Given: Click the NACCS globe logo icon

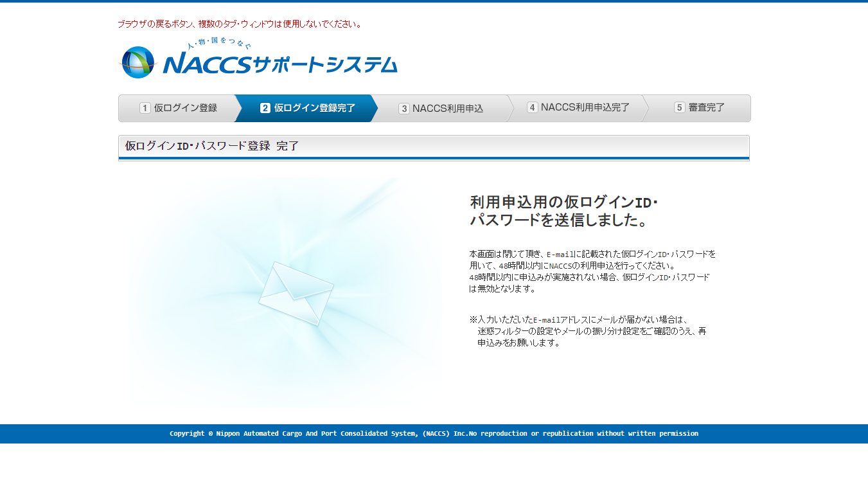Looking at the screenshot, I should click(138, 62).
